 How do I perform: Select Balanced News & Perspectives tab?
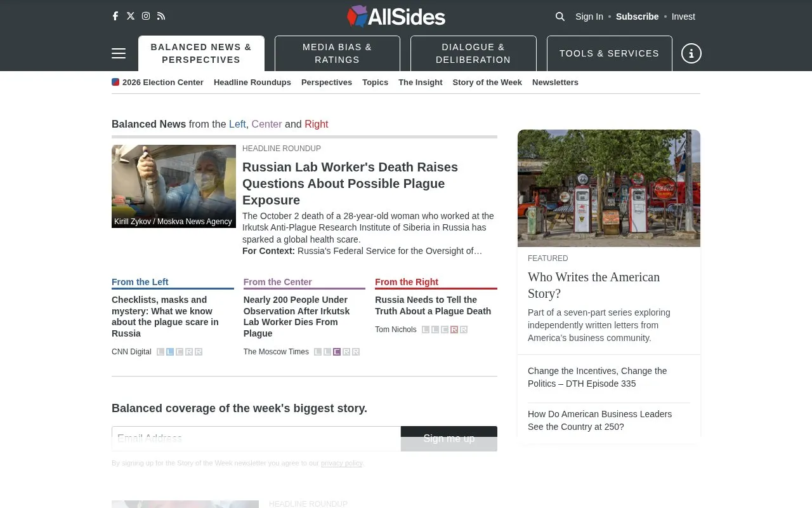tap(201, 53)
